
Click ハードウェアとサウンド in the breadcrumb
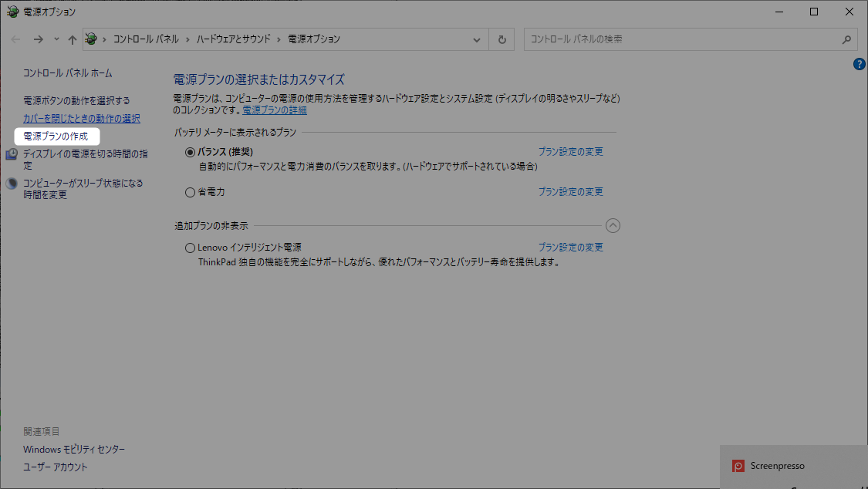point(234,39)
